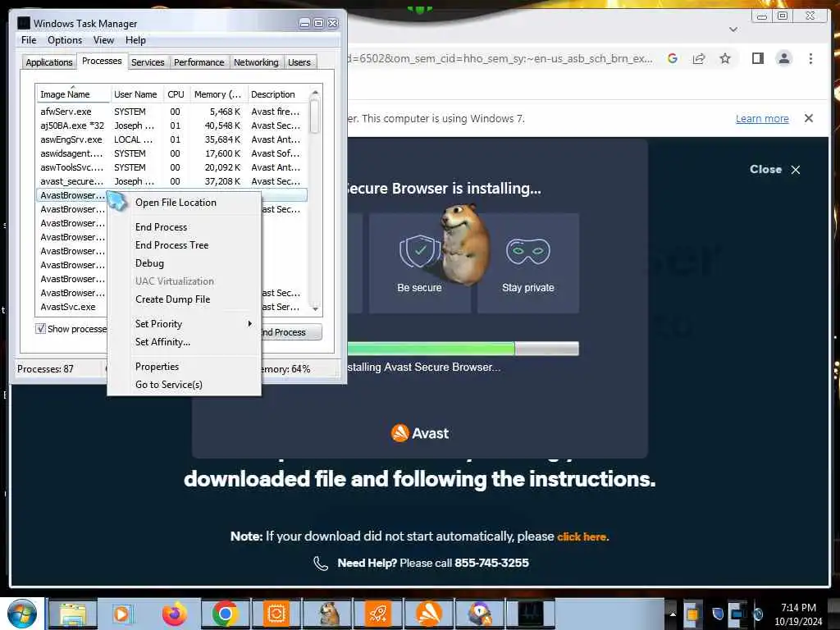Click the Avast logo in the installer panel
Screen dimensions: 840x630
coord(419,433)
